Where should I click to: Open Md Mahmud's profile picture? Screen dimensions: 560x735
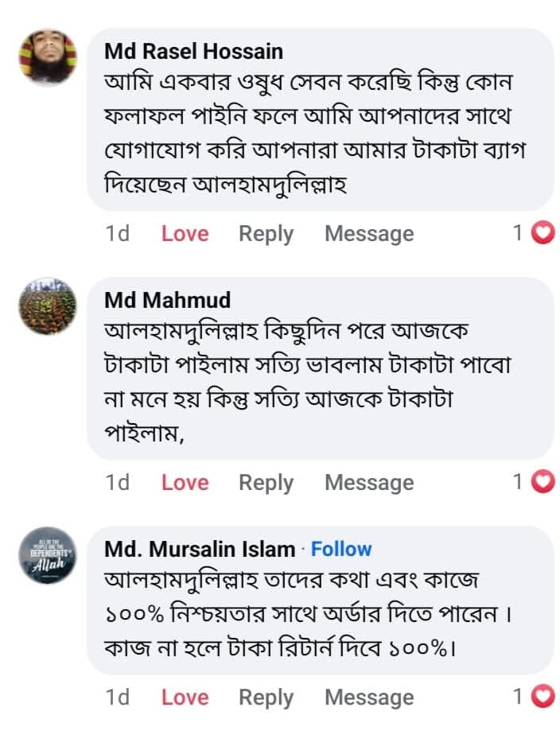48,306
